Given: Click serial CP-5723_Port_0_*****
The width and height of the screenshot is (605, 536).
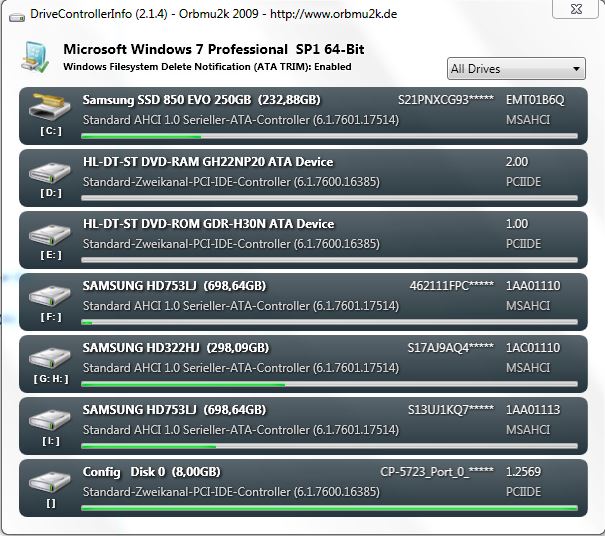Looking at the screenshot, I should point(437,472).
